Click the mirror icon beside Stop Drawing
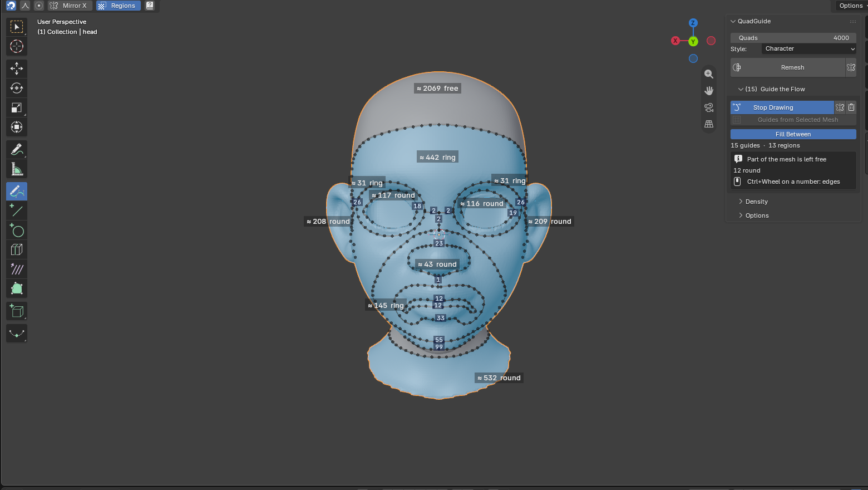Screen dimensions: 868x490 tap(840, 107)
